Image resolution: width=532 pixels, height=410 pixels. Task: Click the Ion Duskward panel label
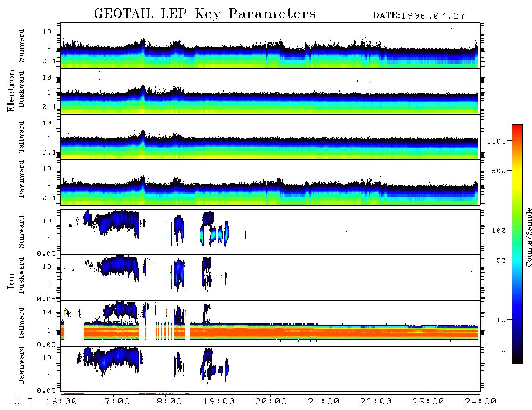(21, 275)
